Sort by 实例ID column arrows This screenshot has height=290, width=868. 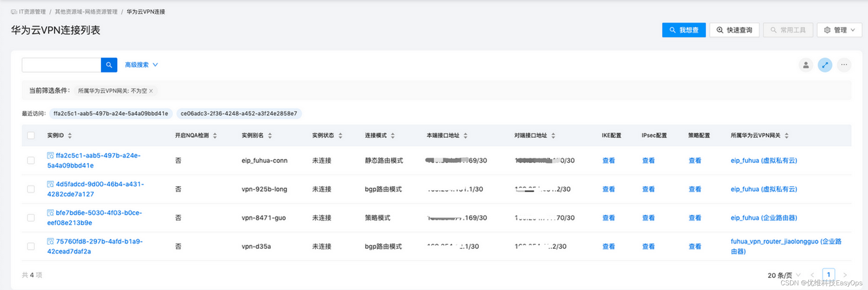click(x=70, y=136)
